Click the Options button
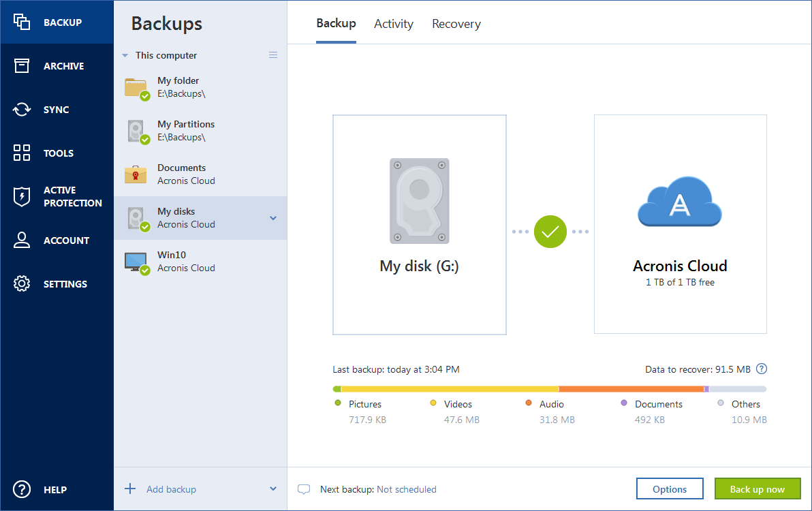The width and height of the screenshot is (812, 511). pyautogui.click(x=670, y=489)
